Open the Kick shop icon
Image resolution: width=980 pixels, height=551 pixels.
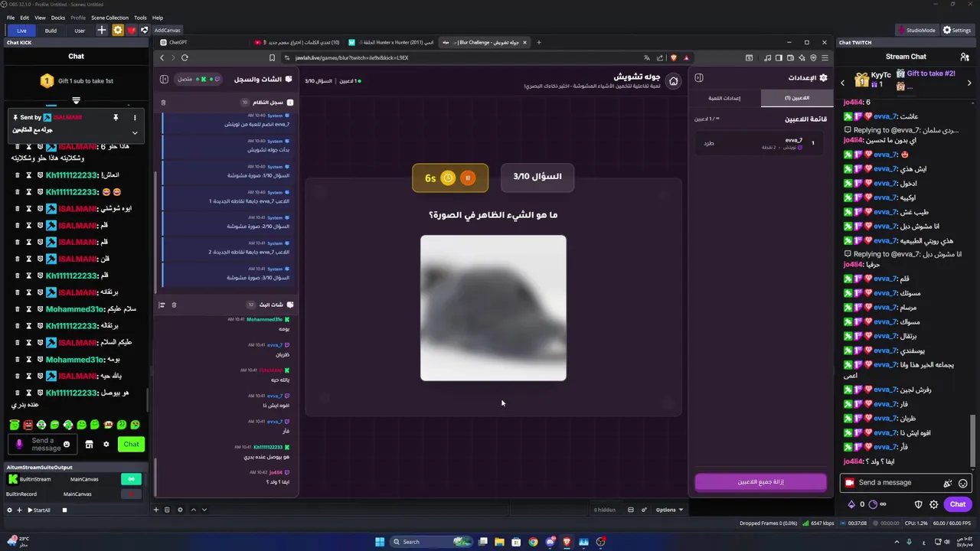(89, 445)
